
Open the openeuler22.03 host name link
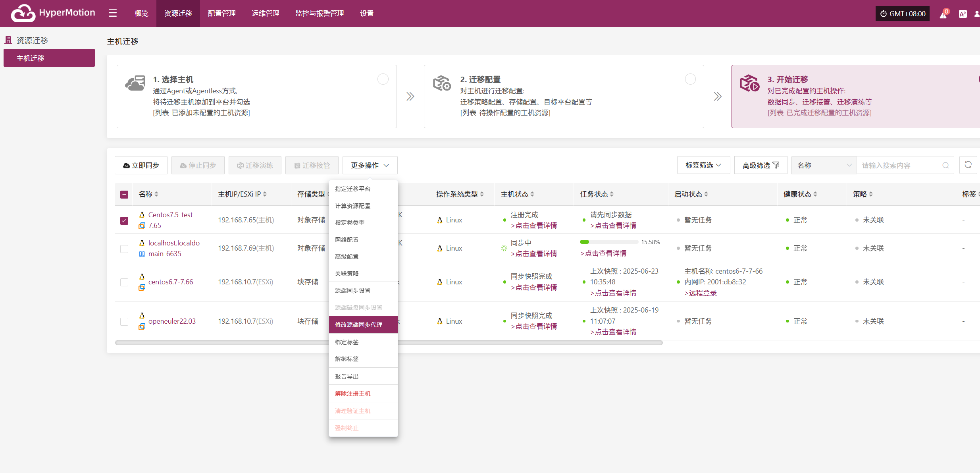pyautogui.click(x=172, y=321)
